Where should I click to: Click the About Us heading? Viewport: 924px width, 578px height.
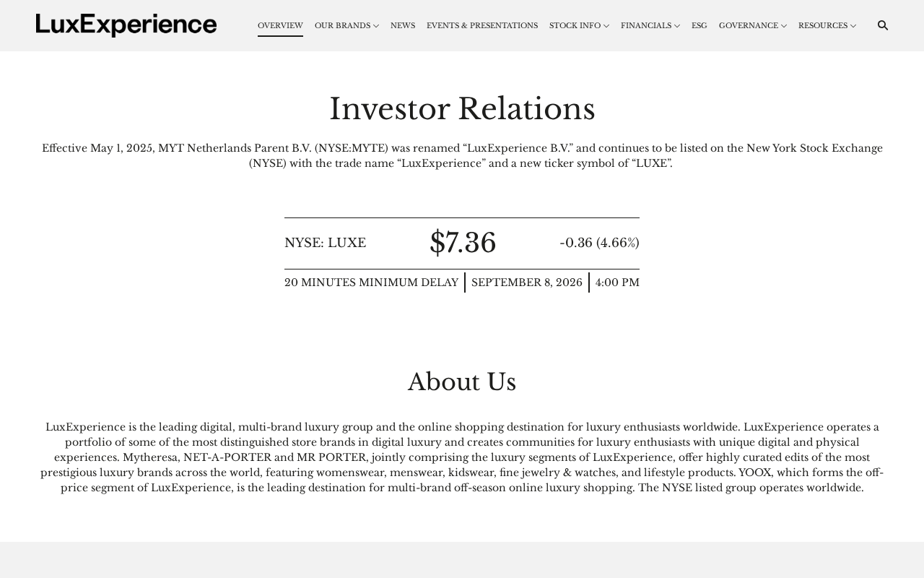click(462, 382)
